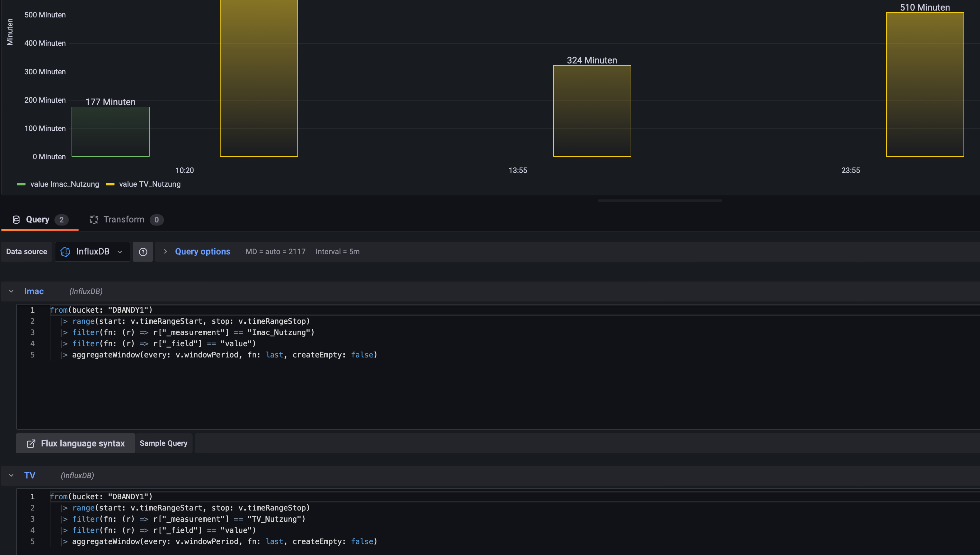Select the Query tab

click(37, 220)
